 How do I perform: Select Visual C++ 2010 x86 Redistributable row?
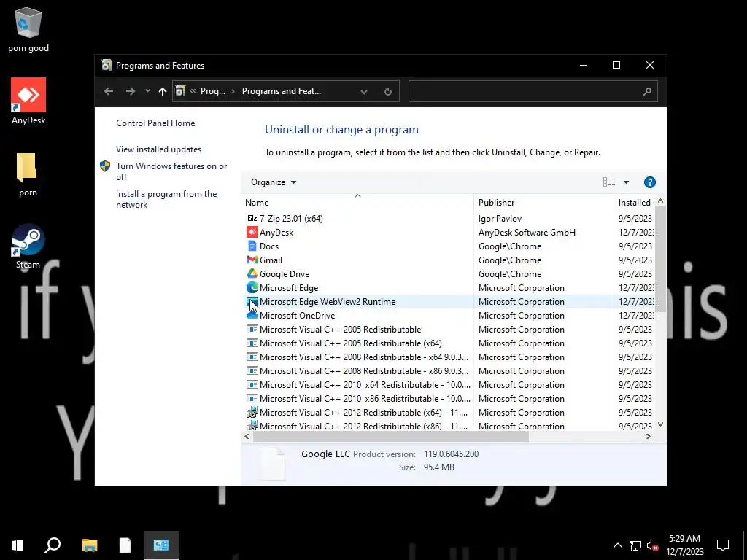[449, 398]
